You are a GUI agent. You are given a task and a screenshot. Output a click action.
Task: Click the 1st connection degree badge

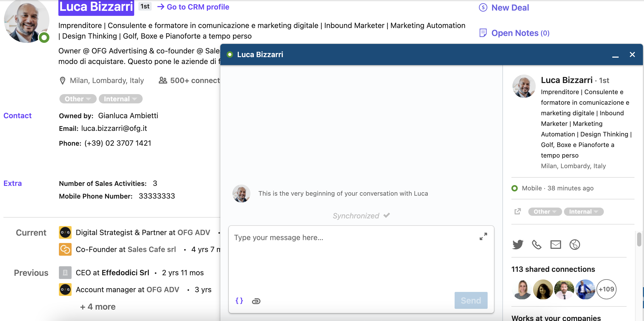coord(145,6)
